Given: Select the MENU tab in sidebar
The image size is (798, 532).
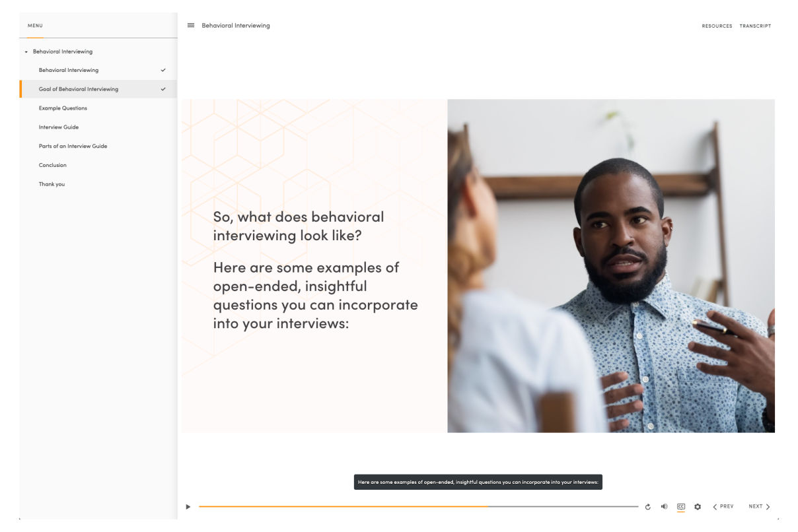Looking at the screenshot, I should (35, 26).
